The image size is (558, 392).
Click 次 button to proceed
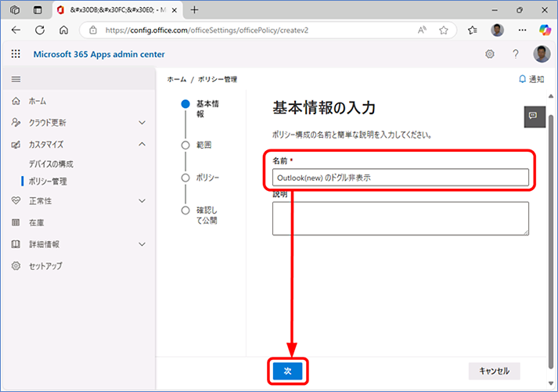click(x=287, y=371)
